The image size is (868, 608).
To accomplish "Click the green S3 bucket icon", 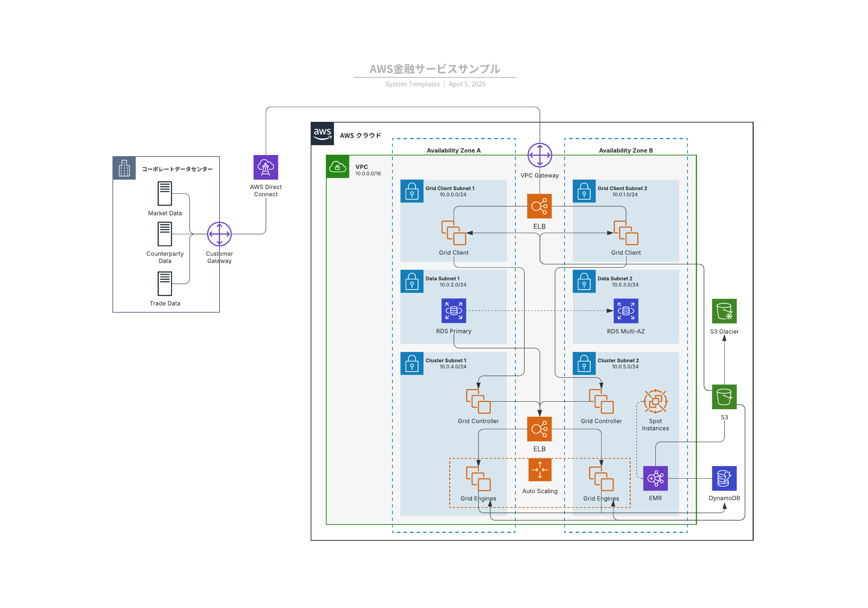I will click(x=724, y=397).
